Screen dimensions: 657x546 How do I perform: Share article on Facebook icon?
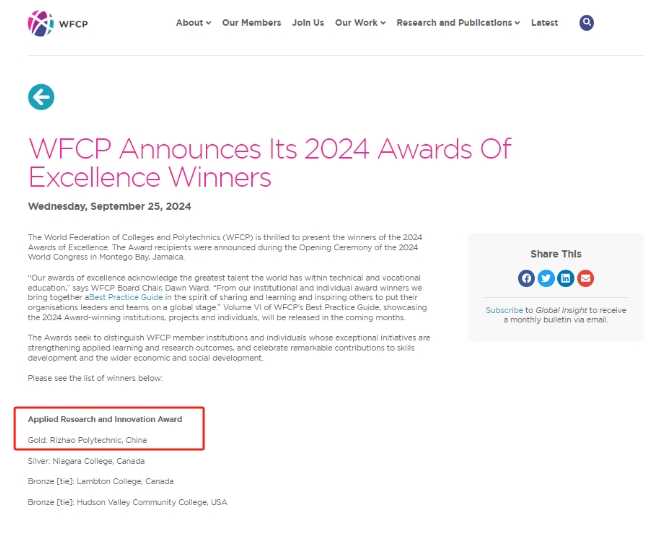[x=526, y=278]
